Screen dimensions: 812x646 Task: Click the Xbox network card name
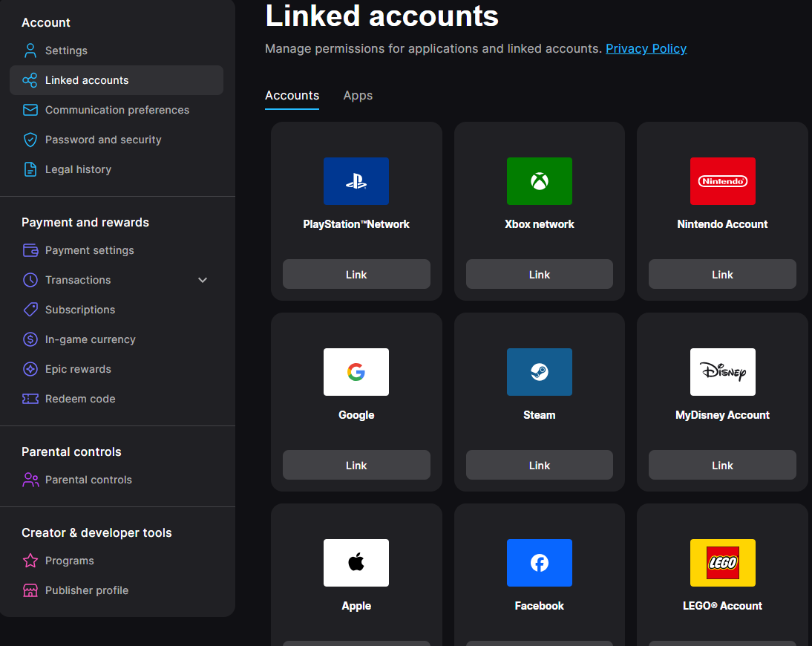[539, 224]
